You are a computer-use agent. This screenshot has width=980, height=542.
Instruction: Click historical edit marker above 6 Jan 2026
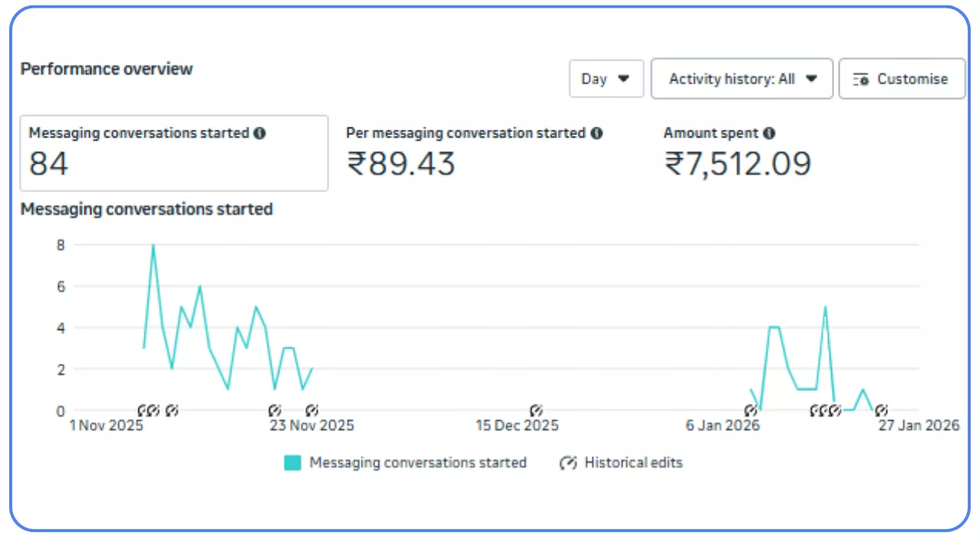(x=750, y=411)
